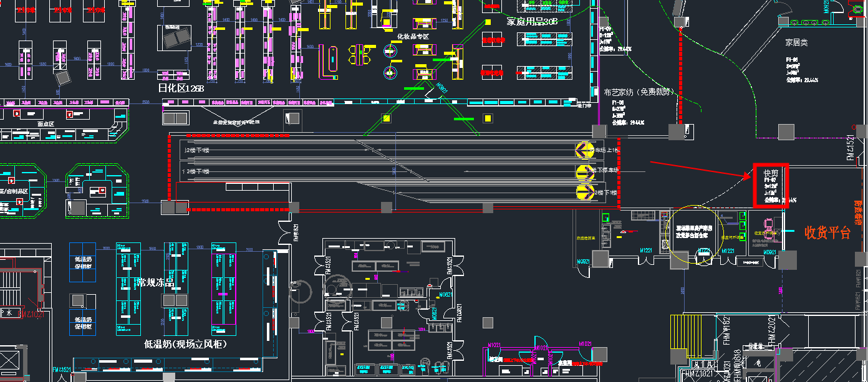The image size is (868, 382).
Task: Select the 家居类 zone label
Action: (x=796, y=43)
